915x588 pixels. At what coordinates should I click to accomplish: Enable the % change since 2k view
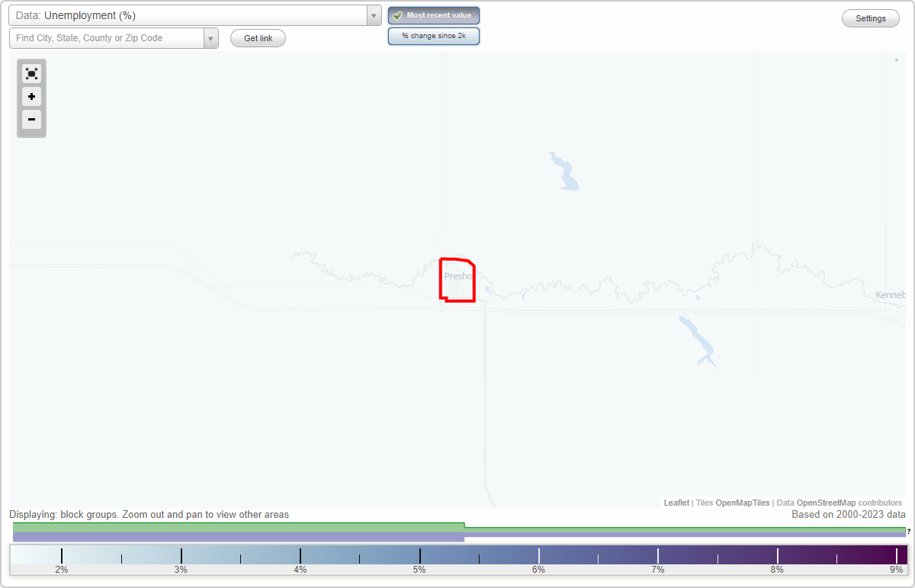pos(434,35)
